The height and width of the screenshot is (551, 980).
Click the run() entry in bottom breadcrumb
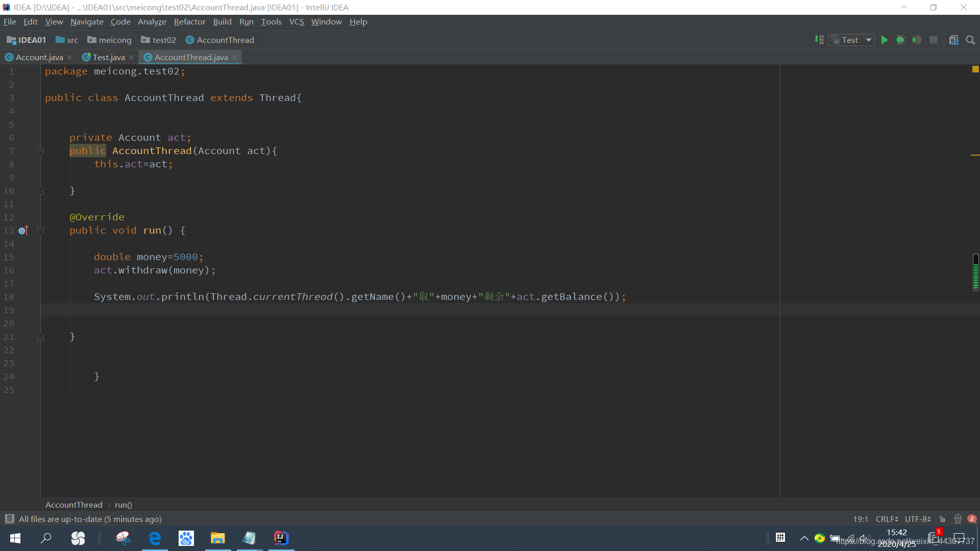click(x=124, y=505)
